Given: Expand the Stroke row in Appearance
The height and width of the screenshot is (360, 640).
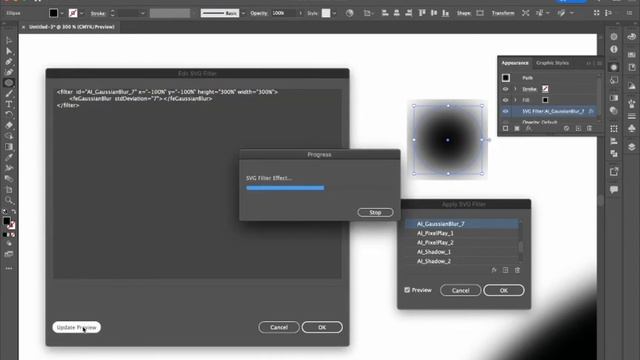Looking at the screenshot, I should (x=515, y=89).
